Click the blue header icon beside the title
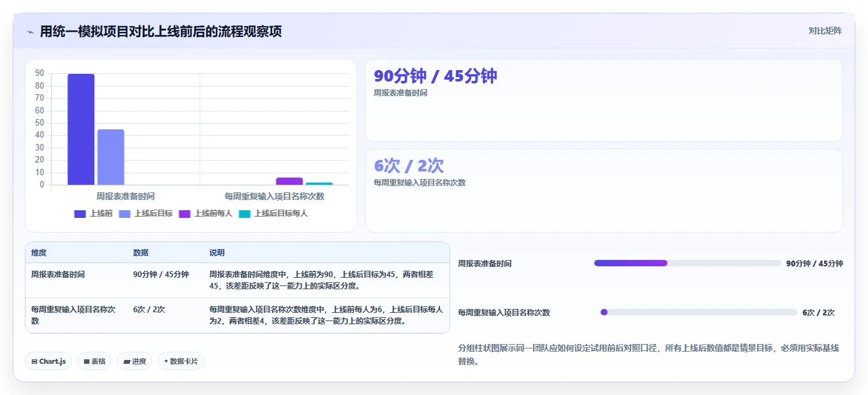Screen dimensions: 868x395 tap(31, 32)
